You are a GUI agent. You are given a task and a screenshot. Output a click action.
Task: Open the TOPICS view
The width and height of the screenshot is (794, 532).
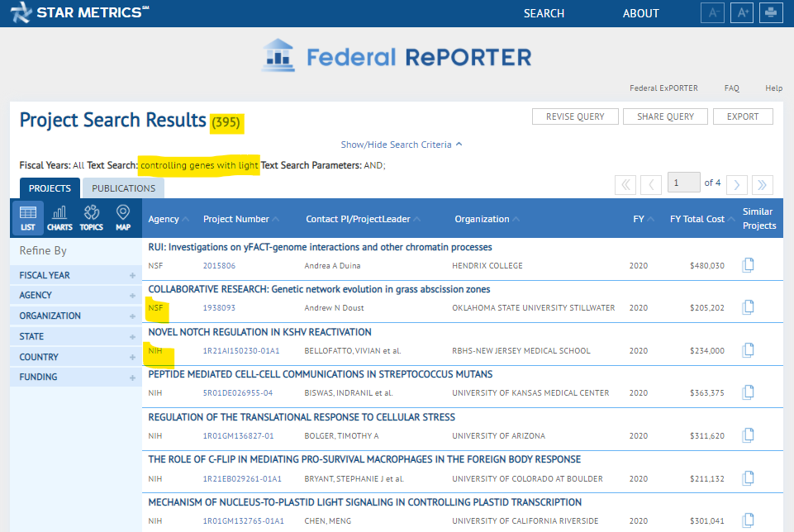(92, 218)
